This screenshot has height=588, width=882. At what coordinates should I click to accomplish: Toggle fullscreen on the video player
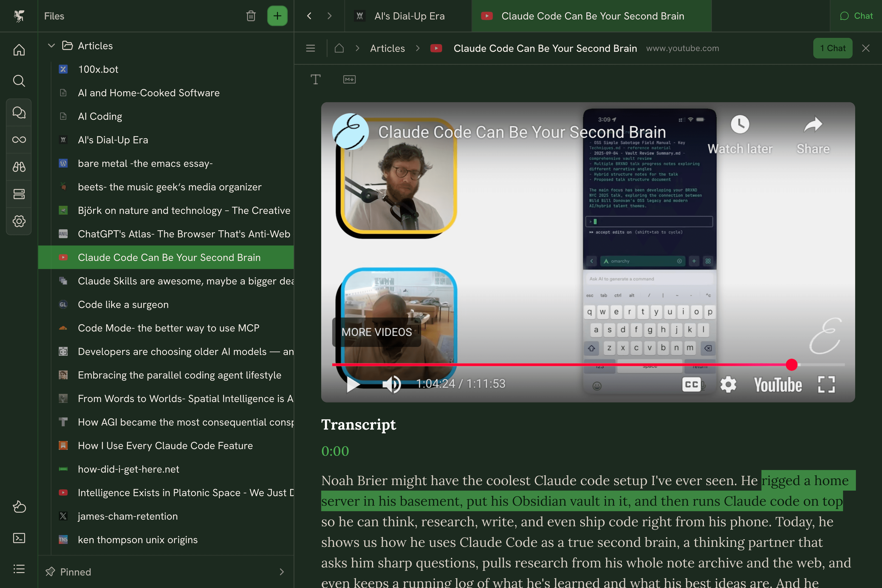coord(826,384)
